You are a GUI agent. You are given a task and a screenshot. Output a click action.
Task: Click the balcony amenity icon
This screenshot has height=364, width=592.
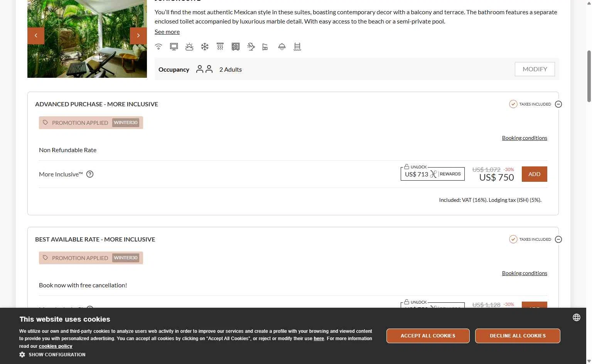coord(265,47)
